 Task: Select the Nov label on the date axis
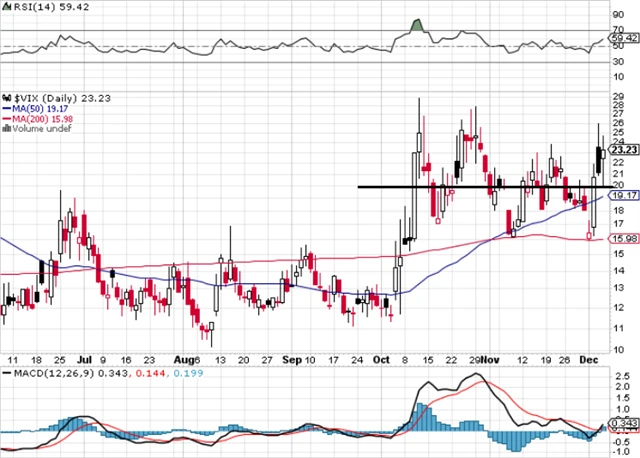coord(490,357)
